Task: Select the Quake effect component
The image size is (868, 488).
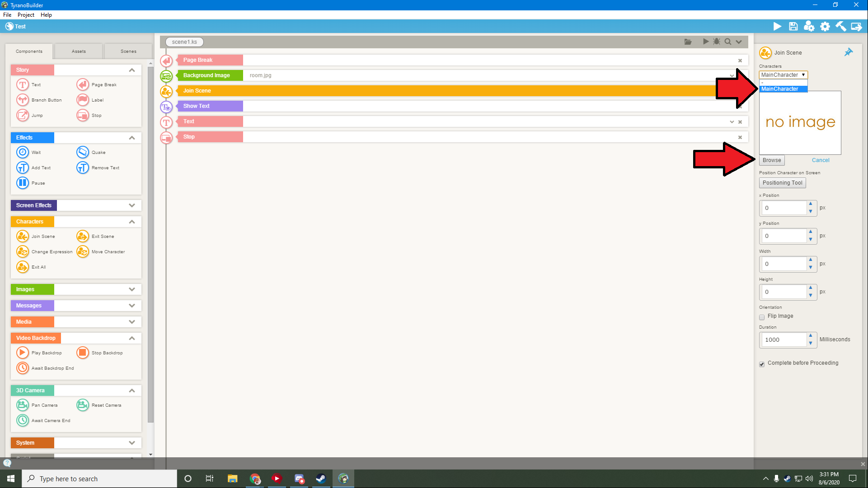Action: click(x=83, y=152)
